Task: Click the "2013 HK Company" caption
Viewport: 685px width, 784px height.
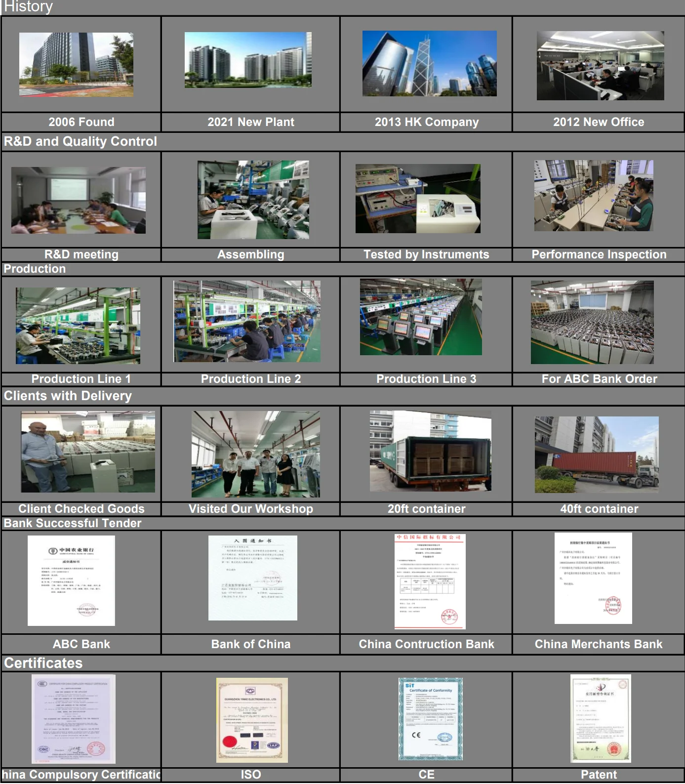Action: pyautogui.click(x=427, y=122)
